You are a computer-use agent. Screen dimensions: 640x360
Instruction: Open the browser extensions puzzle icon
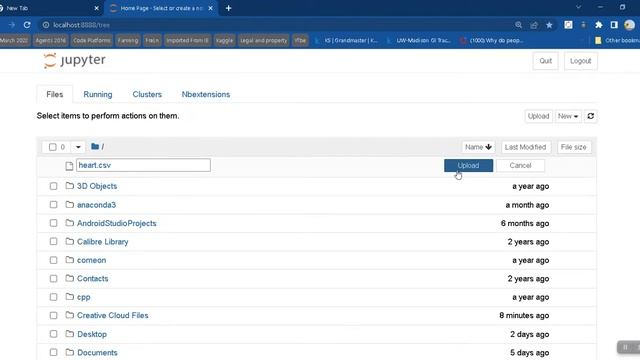(599, 25)
